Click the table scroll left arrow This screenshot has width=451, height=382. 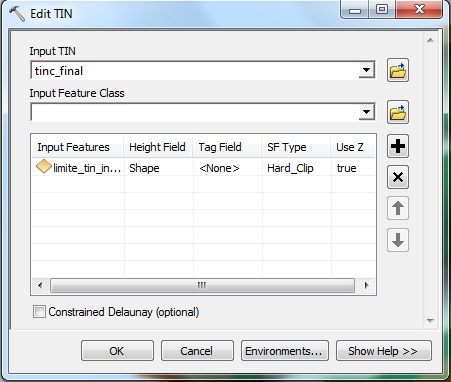click(40, 285)
